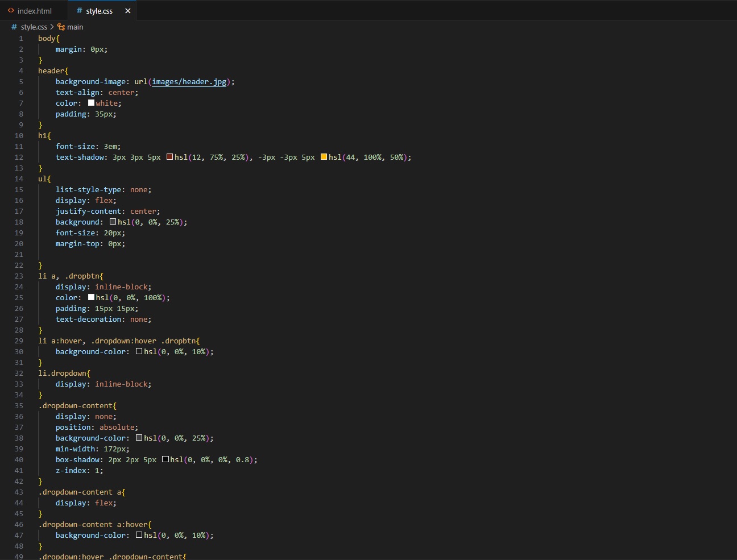Click 'z-index' property on line 41
737x560 pixels.
tap(71, 470)
